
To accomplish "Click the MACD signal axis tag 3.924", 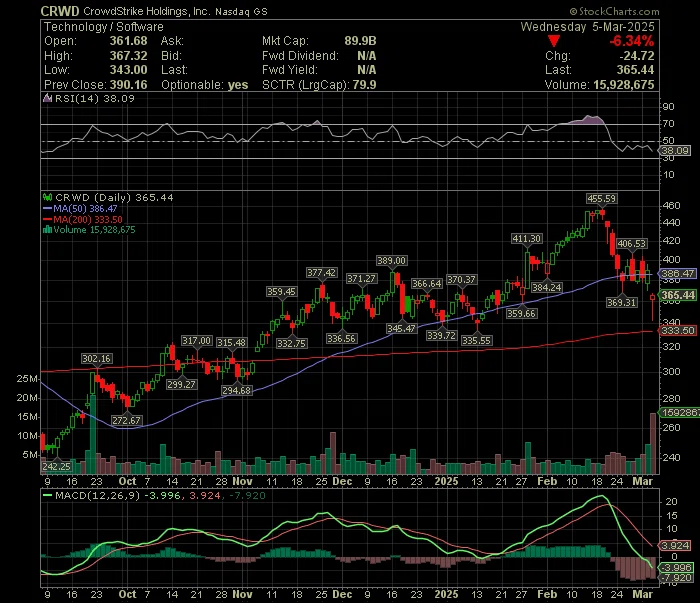I will coord(675,545).
